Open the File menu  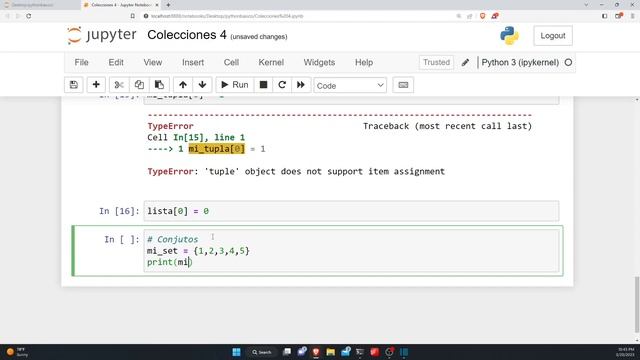[x=81, y=62]
